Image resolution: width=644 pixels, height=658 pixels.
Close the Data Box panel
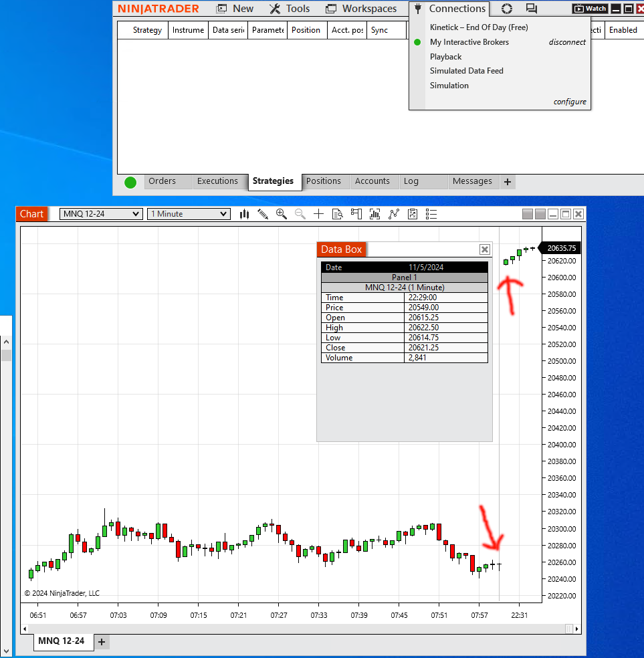tap(485, 249)
